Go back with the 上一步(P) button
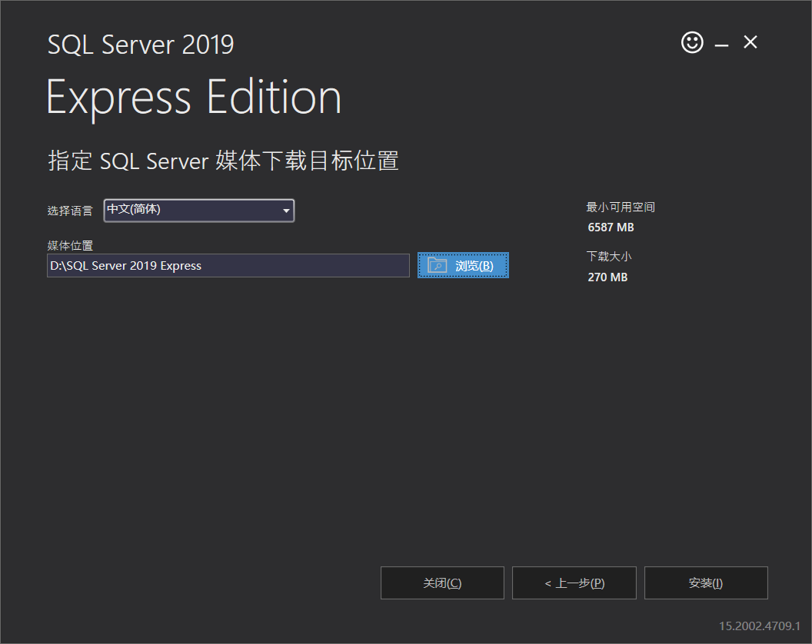Screen dimensions: 812x644 574,583
